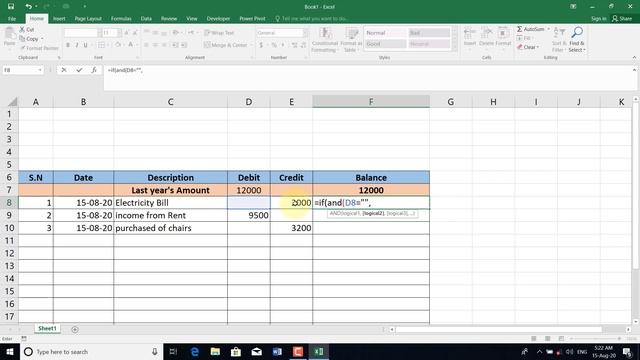Click the Clear eraser icon
This screenshot has width=640, height=360.
click(x=520, y=47)
